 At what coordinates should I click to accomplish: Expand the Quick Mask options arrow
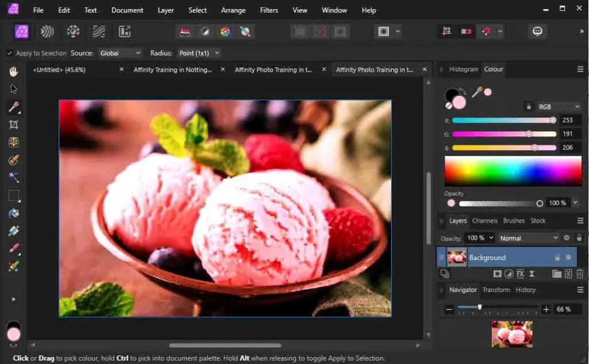point(398,31)
